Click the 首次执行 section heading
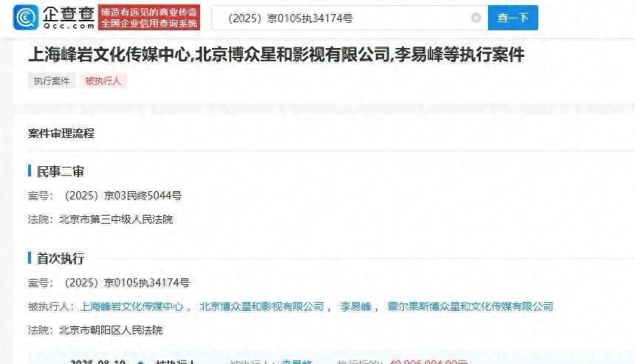Image resolution: width=635 pixels, height=364 pixels. click(x=60, y=258)
